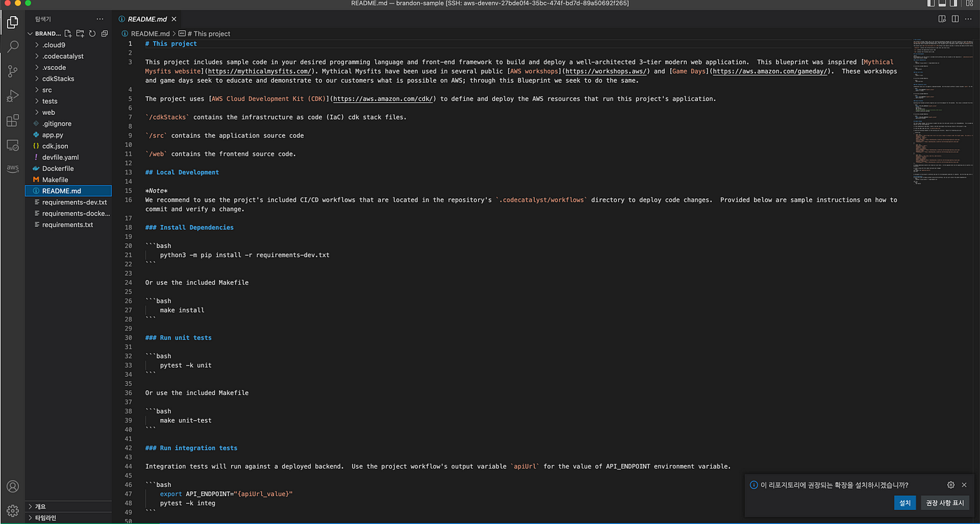The image size is (980, 524).
Task: Open the explorer 탐색기 more actions menu
Action: (x=100, y=19)
